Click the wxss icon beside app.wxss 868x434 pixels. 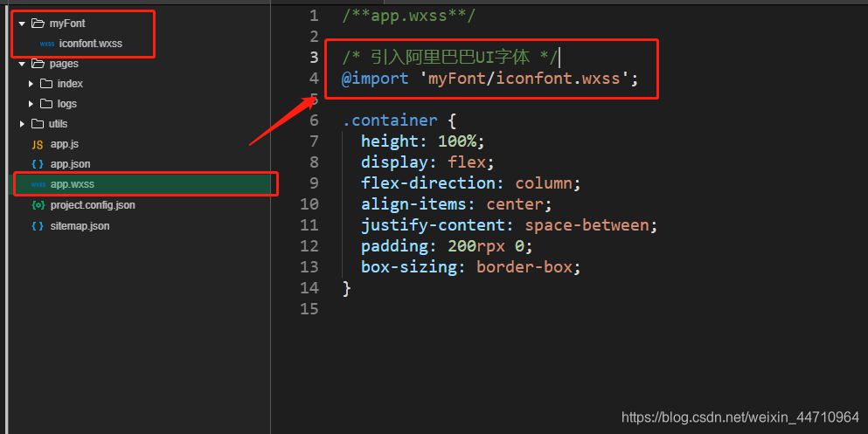pos(38,184)
